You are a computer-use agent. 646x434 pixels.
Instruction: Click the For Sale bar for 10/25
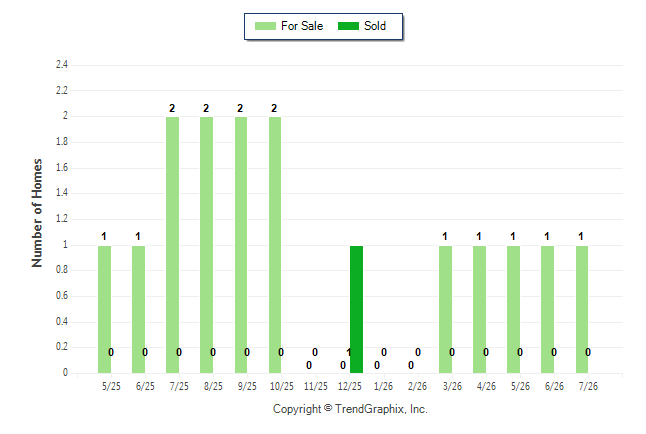pyautogui.click(x=275, y=245)
